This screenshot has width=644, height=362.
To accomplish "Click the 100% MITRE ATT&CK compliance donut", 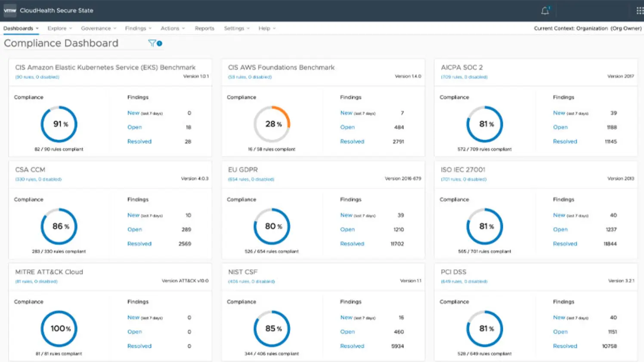I will pos(59,328).
